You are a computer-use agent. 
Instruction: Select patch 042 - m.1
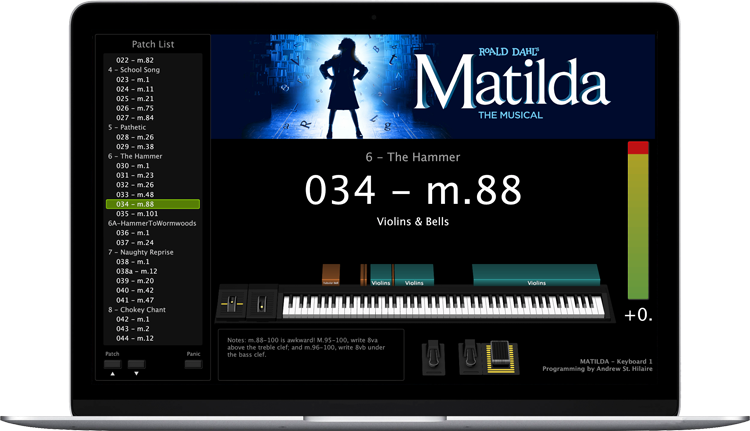point(153,319)
